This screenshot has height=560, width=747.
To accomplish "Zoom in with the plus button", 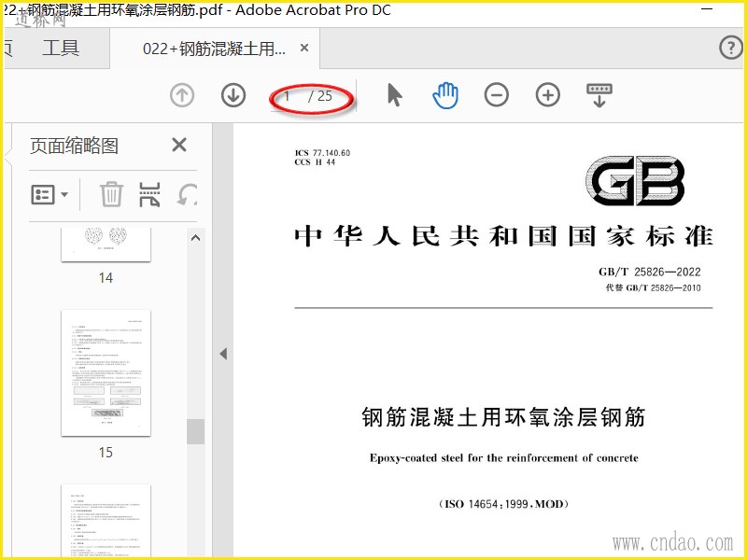I will point(548,95).
